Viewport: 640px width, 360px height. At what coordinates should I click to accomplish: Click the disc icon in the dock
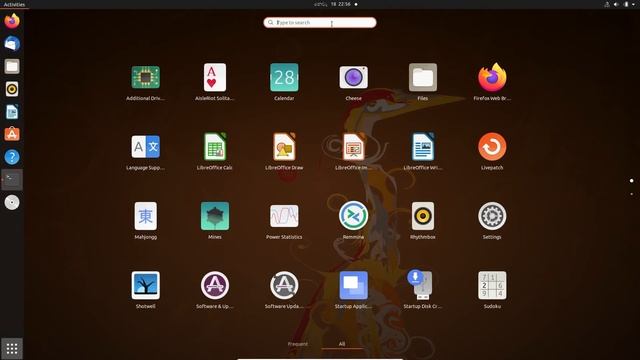click(12, 202)
